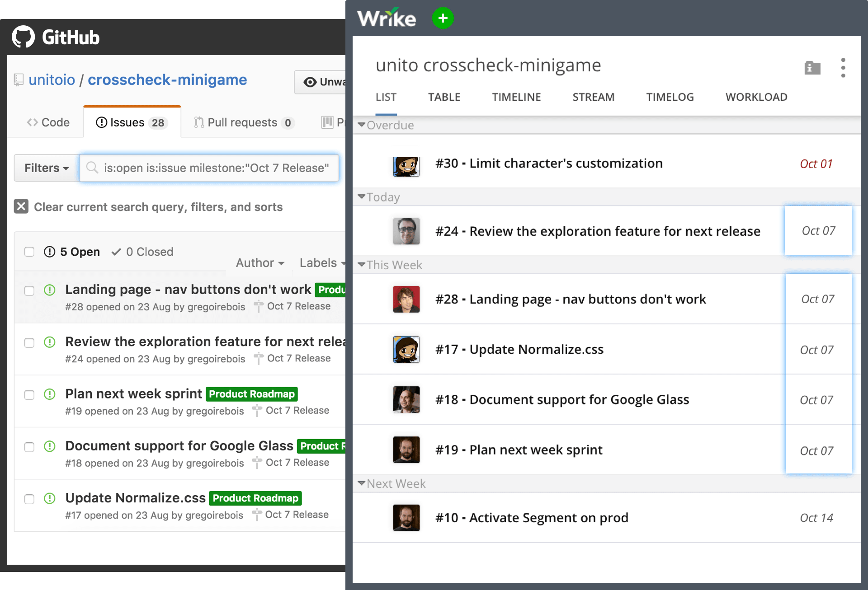This screenshot has height=590, width=868.
Task: Click open-issue icon for Plan next week sprint
Action: pyautogui.click(x=50, y=394)
